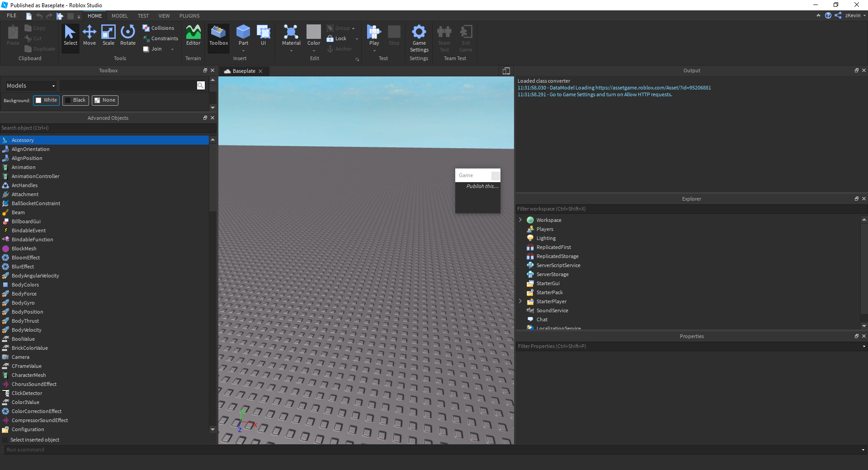Open the FILE menu
The image size is (868, 470).
(x=12, y=15)
